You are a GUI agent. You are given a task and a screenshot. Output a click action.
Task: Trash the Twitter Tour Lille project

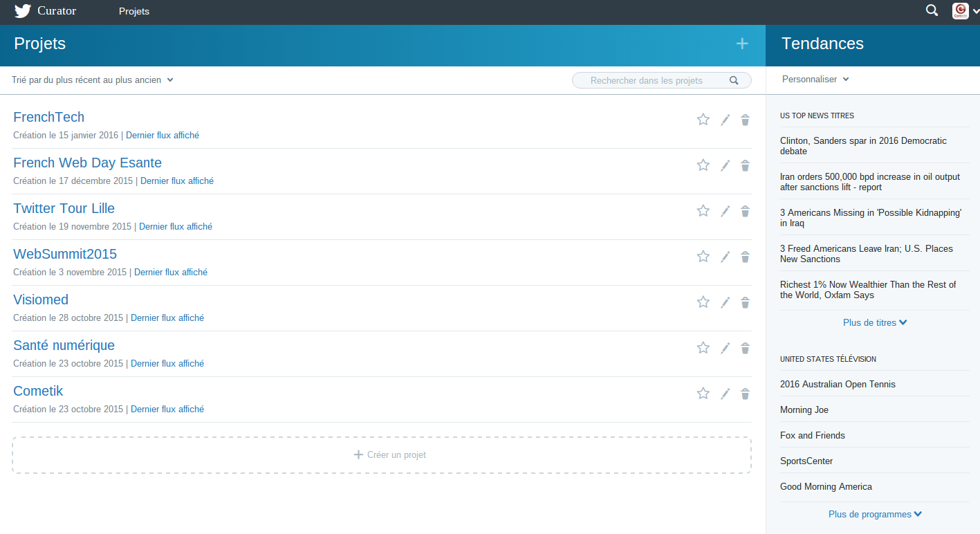pos(745,211)
